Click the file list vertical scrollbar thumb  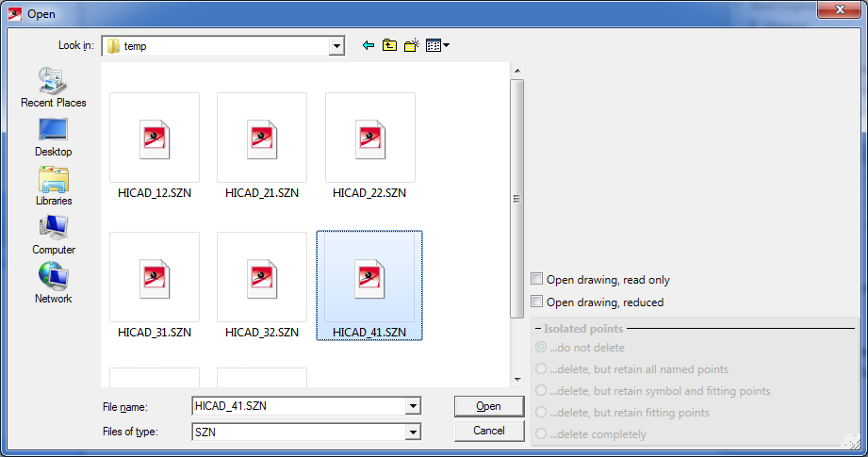pos(517,199)
